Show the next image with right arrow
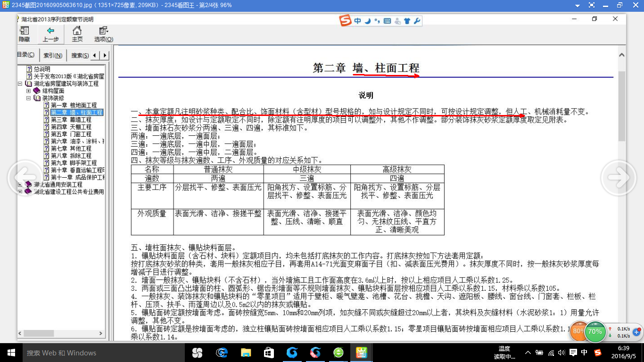This screenshot has height=362, width=644. 618,178
